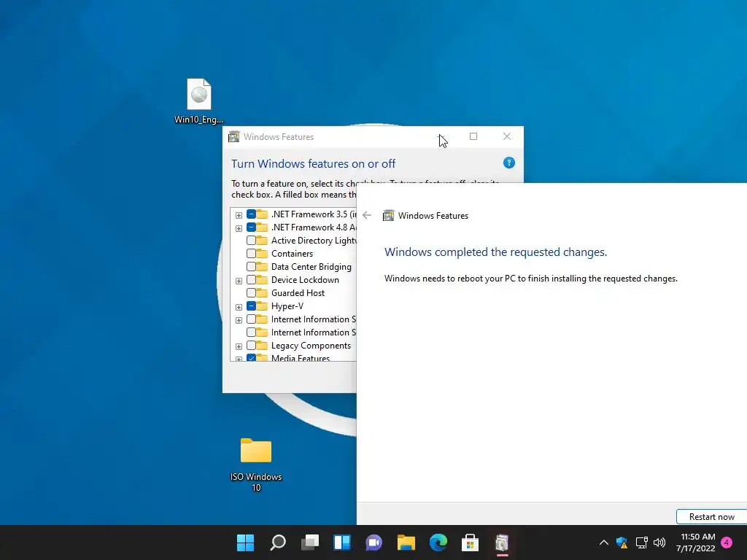Screen dimensions: 747x560
Task: Maximize the Windows Features window
Action: [x=473, y=136]
